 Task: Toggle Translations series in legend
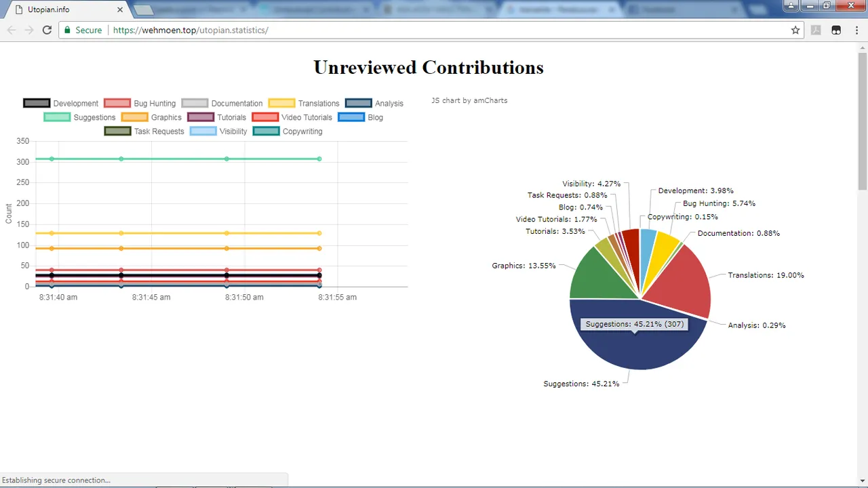303,103
